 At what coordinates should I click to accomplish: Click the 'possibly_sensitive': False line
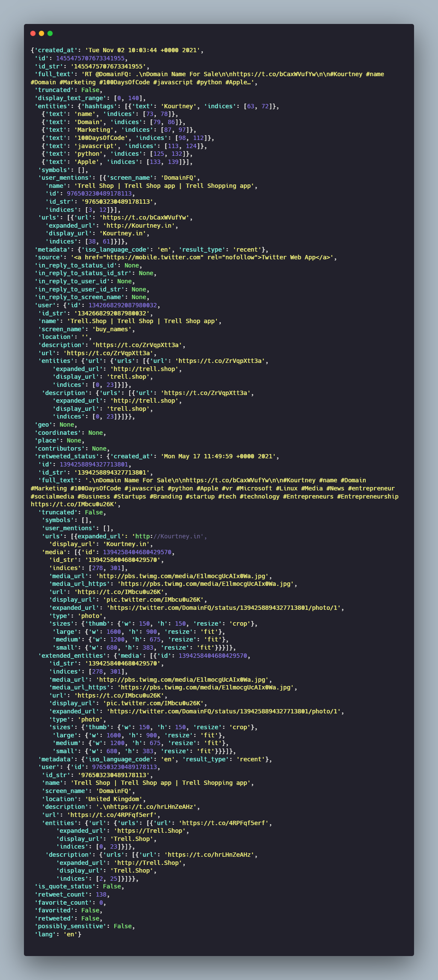(85, 926)
